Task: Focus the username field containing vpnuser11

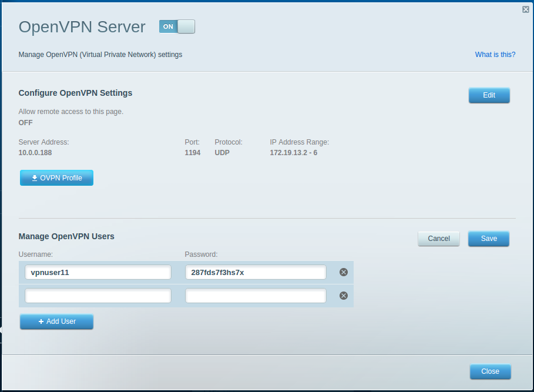Action: pos(98,272)
